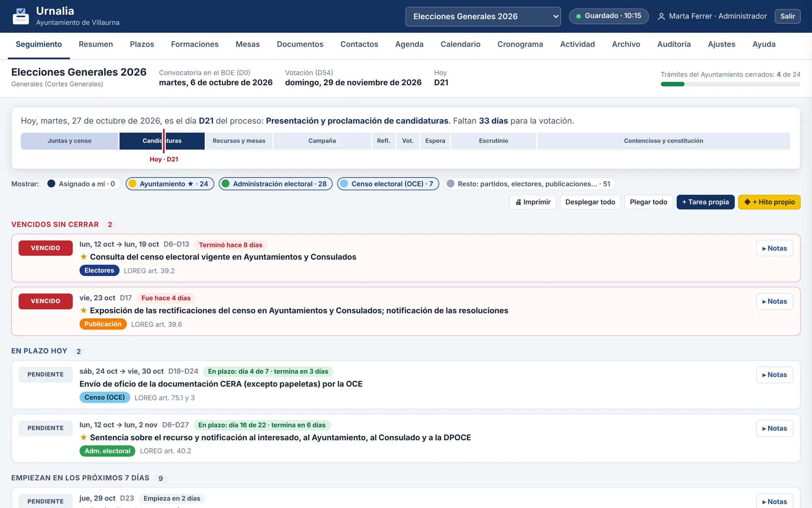Click Desplegar todo

(590, 202)
